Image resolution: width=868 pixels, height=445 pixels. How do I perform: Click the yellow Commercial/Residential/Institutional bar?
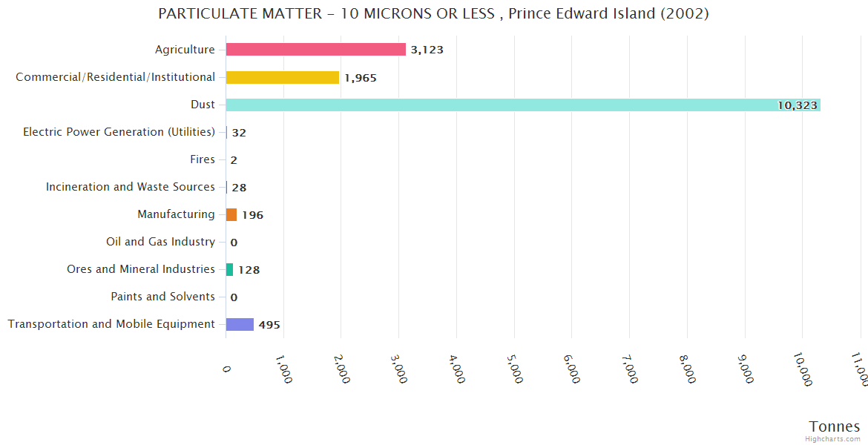(282, 77)
